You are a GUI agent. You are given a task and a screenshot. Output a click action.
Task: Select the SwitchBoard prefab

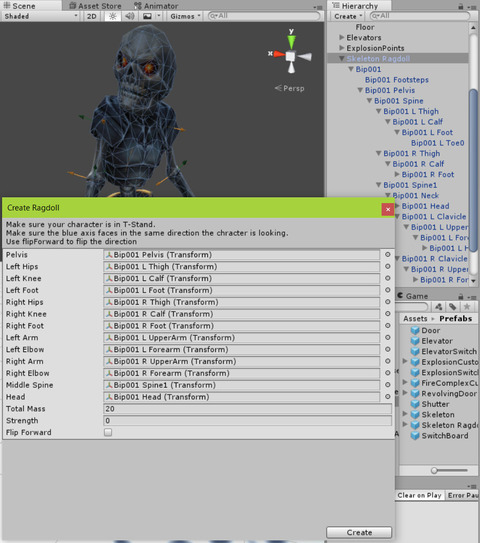tap(445, 435)
